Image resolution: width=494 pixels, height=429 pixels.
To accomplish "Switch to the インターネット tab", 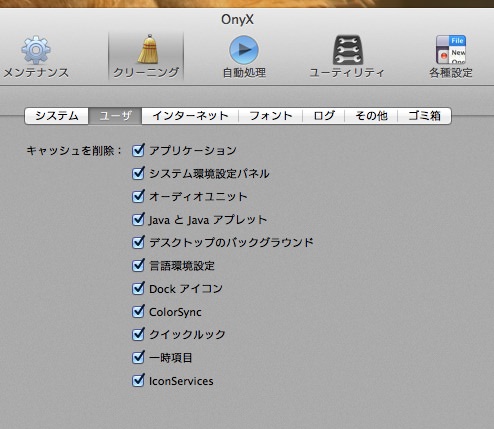I will coord(190,116).
